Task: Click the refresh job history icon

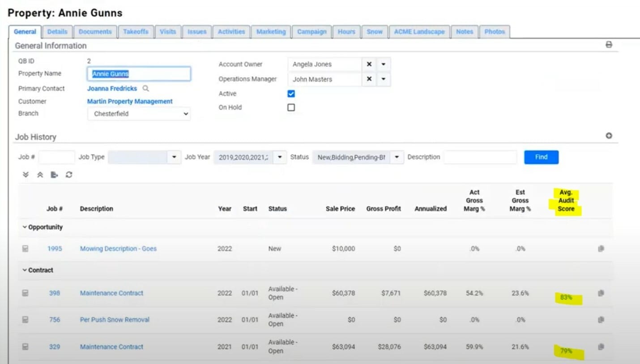Action: click(69, 175)
